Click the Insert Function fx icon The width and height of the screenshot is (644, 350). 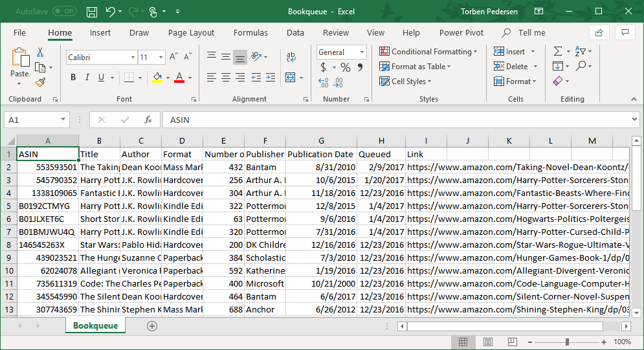[148, 120]
